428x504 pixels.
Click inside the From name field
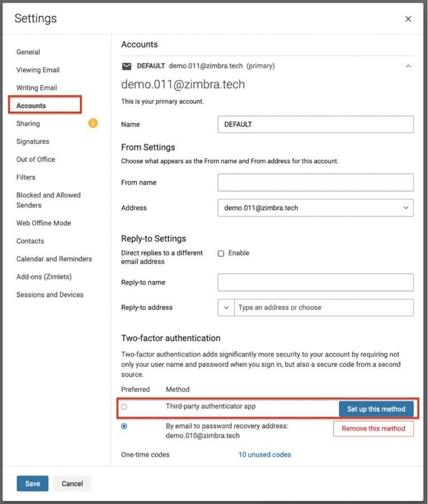(x=315, y=182)
